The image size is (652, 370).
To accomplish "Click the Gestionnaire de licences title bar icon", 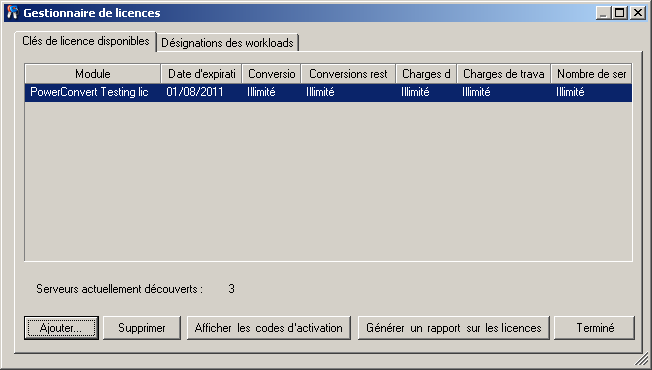I will click(13, 13).
